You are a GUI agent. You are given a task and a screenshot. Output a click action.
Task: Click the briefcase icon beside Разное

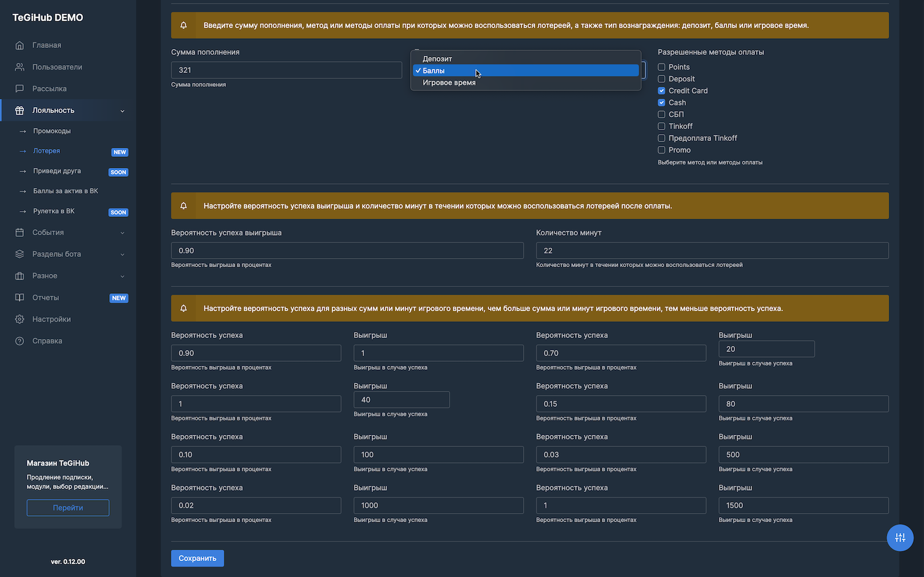pos(19,276)
